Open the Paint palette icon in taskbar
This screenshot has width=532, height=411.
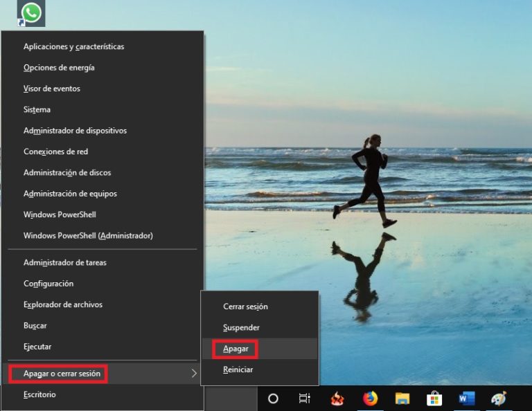pyautogui.click(x=499, y=399)
